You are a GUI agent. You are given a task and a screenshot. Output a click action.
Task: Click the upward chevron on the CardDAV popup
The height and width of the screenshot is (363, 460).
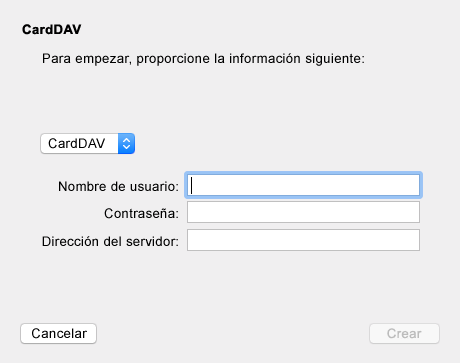point(126,141)
